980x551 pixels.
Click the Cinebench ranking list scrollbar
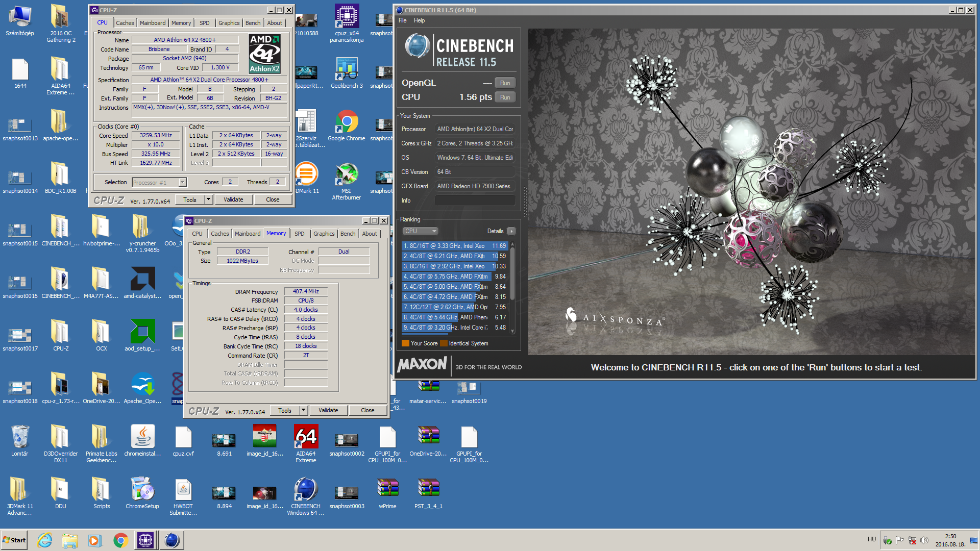coord(512,288)
